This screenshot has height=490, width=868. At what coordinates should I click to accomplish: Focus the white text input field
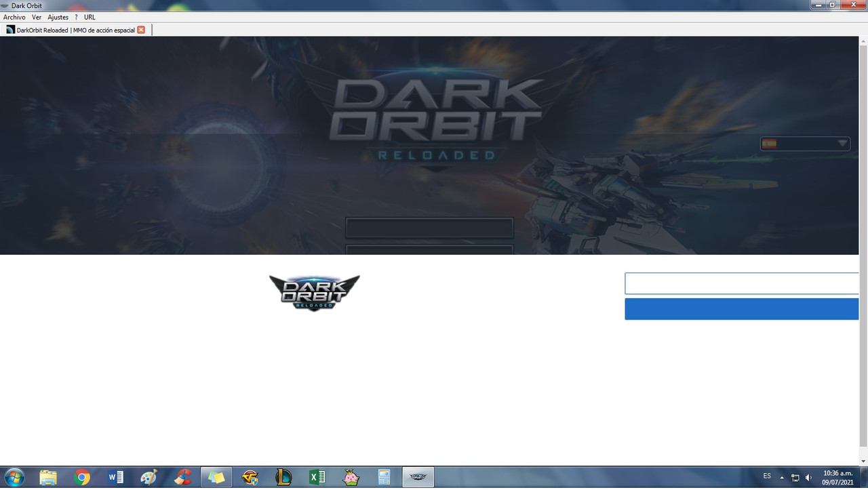[742, 284]
